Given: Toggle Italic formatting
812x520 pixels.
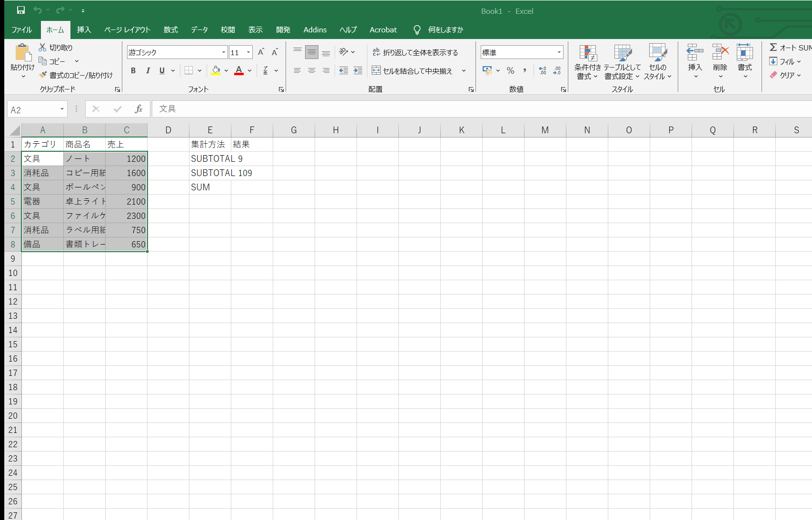Looking at the screenshot, I should tap(148, 70).
